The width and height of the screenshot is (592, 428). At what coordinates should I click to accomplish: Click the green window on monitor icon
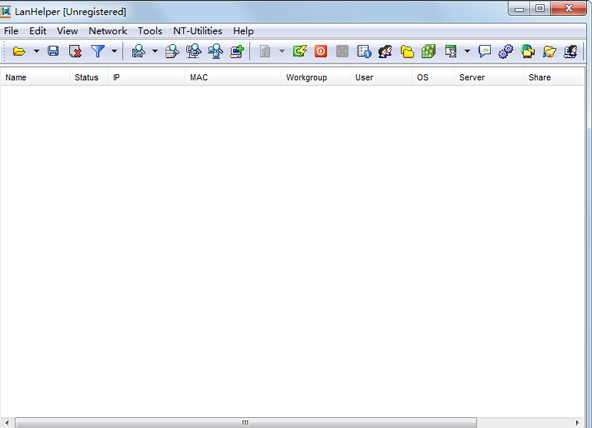tap(450, 51)
